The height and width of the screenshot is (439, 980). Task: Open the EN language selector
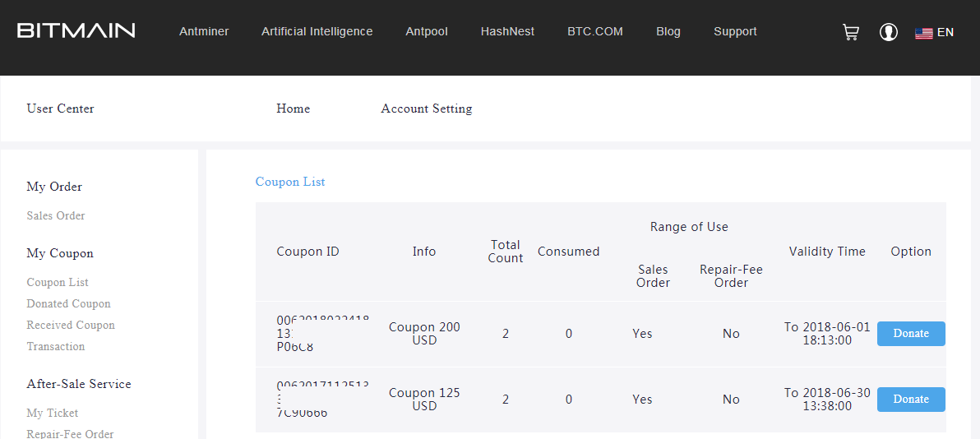pos(945,32)
